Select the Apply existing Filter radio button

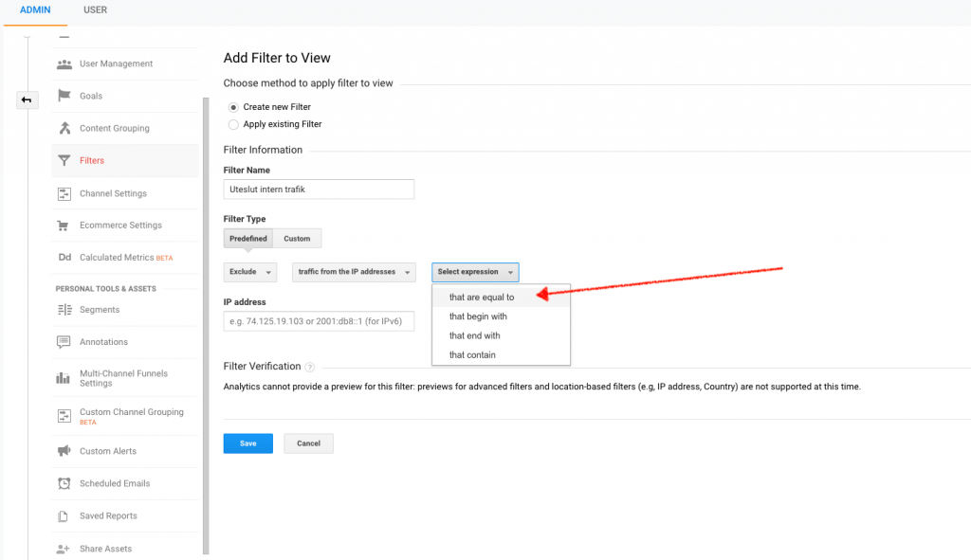click(233, 124)
